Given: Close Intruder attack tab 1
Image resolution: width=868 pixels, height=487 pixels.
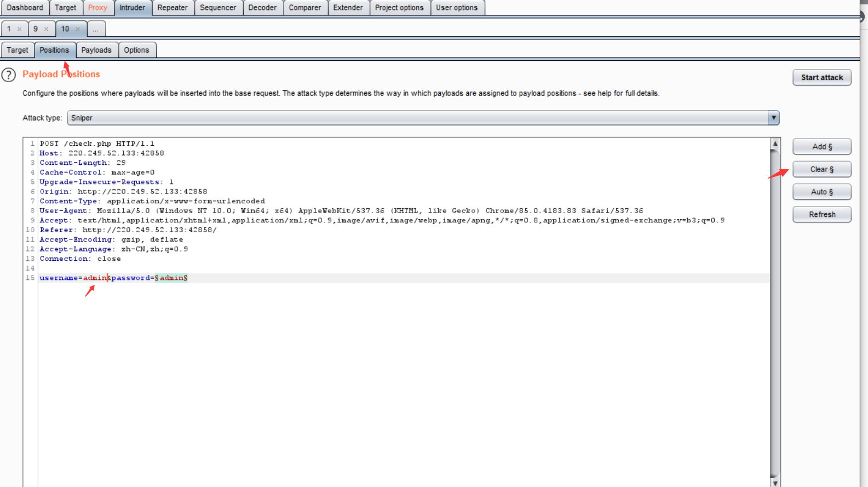Looking at the screenshot, I should [x=19, y=29].
